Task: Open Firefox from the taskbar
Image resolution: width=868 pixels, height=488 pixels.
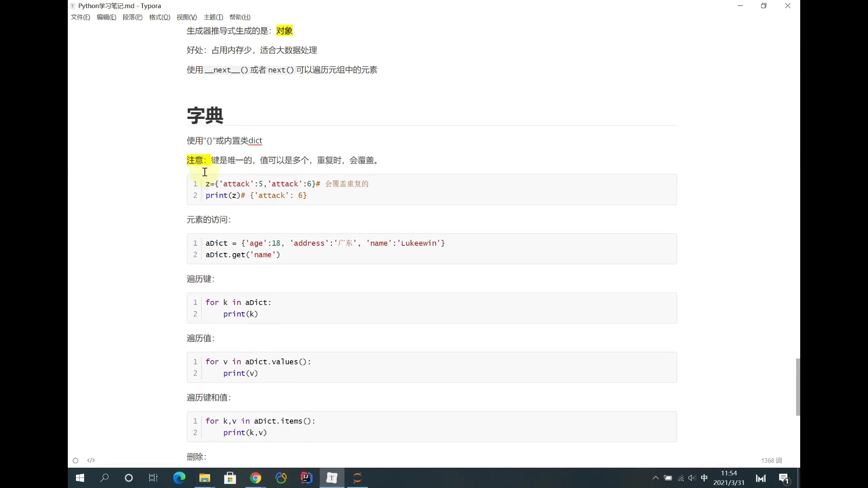Action: (x=281, y=478)
